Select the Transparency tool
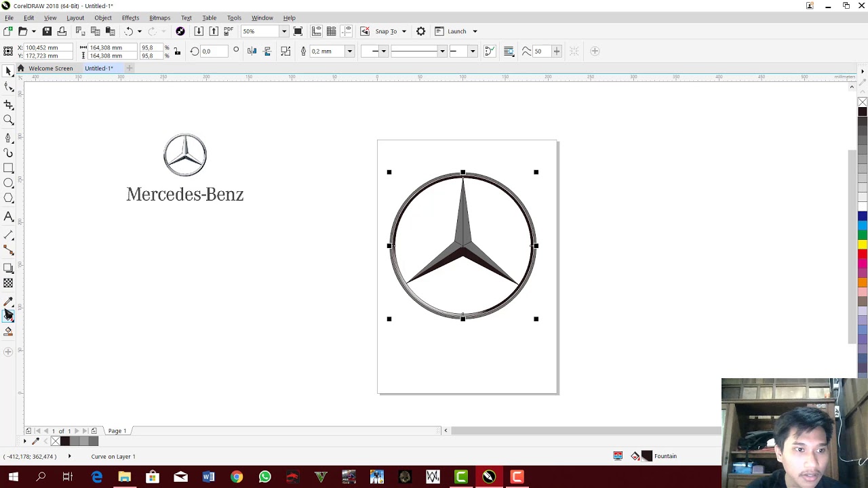Viewport: 868px width, 488px height. 8,283
